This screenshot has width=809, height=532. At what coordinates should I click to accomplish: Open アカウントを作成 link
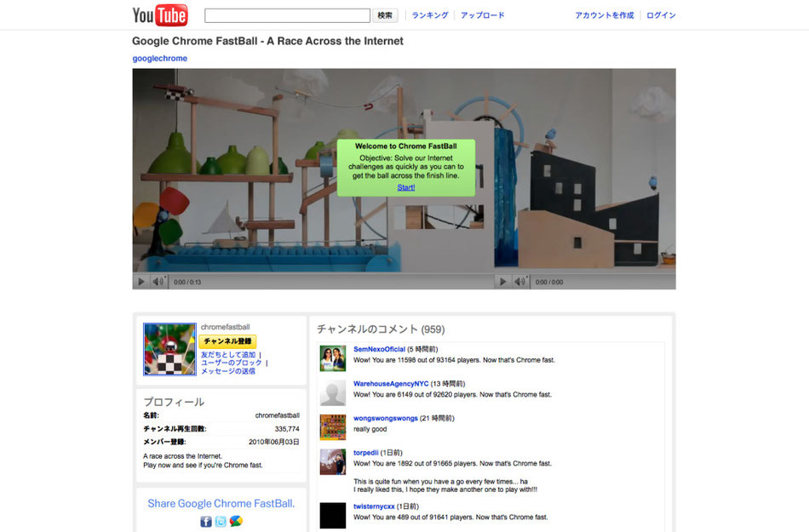point(604,15)
